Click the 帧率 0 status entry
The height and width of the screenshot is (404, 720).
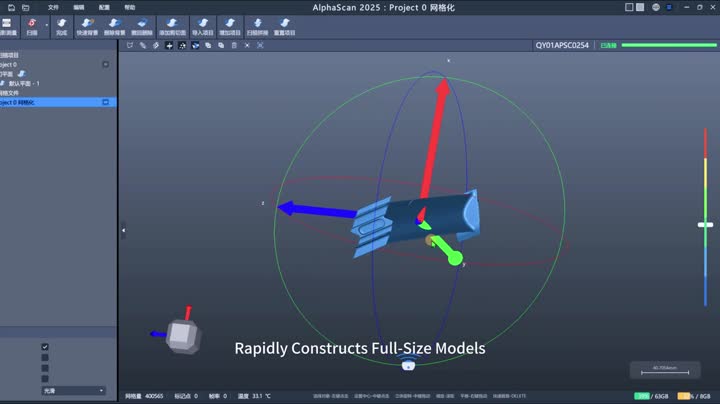218,396
